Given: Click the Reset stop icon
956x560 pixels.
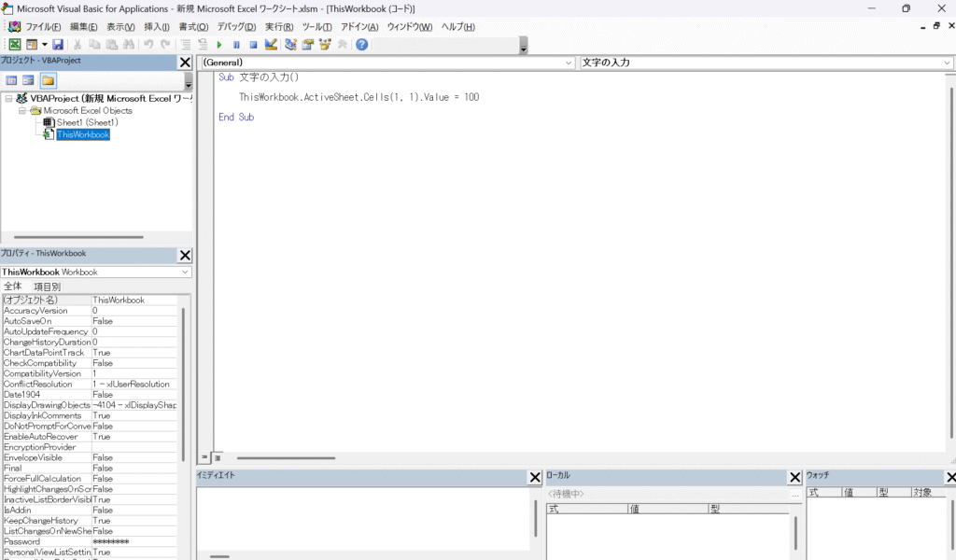Looking at the screenshot, I should click(x=254, y=45).
